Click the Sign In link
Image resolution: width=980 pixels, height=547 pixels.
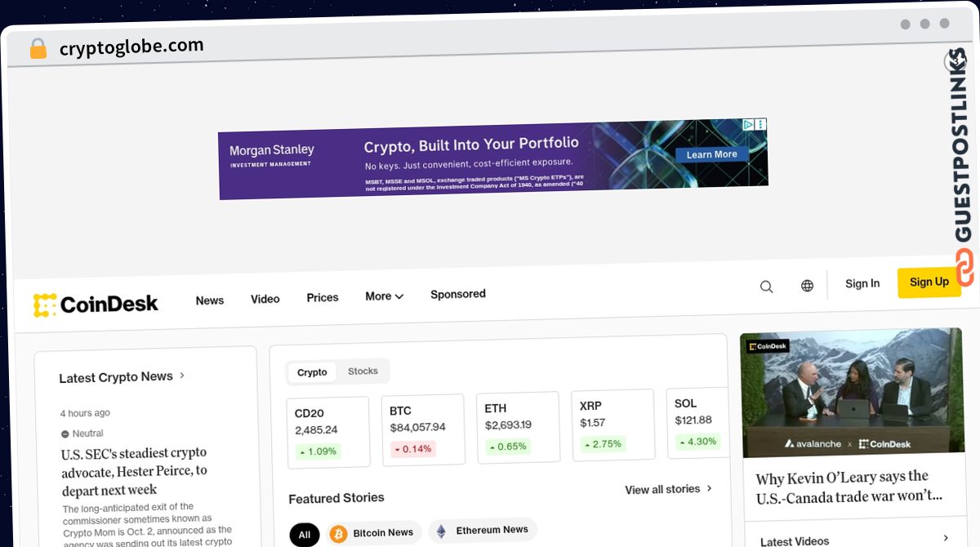click(x=862, y=283)
